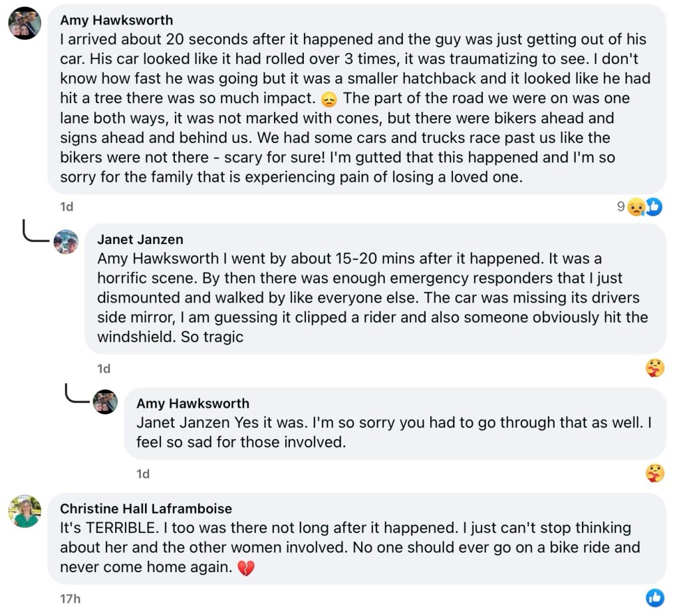681x616 pixels.
Task: Open the care reaction on Amy Hawksworth's reply
Action: (655, 473)
